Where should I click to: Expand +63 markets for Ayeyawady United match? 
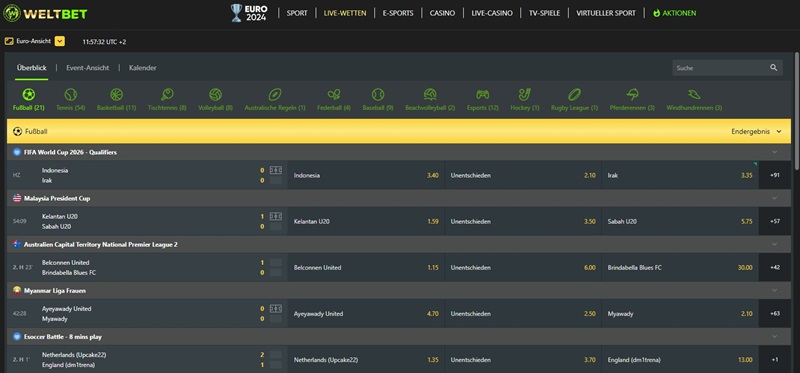pos(774,314)
